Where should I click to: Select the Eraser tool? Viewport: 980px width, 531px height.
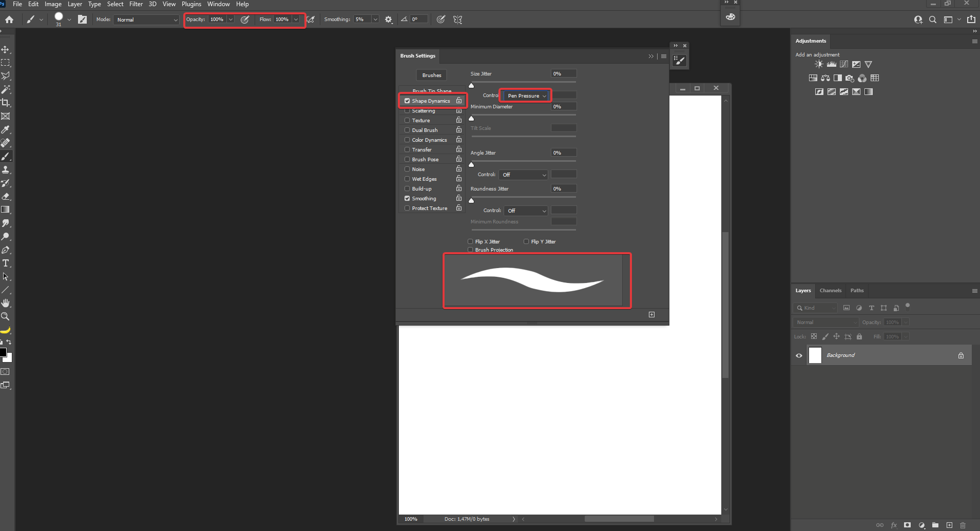(6, 197)
